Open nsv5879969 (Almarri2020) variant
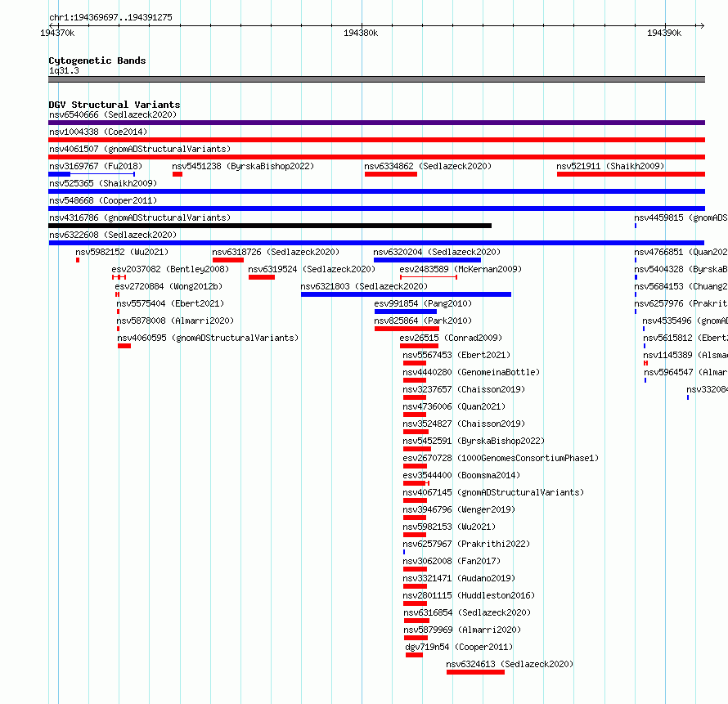Screen dimensions: 728x704 point(462,630)
